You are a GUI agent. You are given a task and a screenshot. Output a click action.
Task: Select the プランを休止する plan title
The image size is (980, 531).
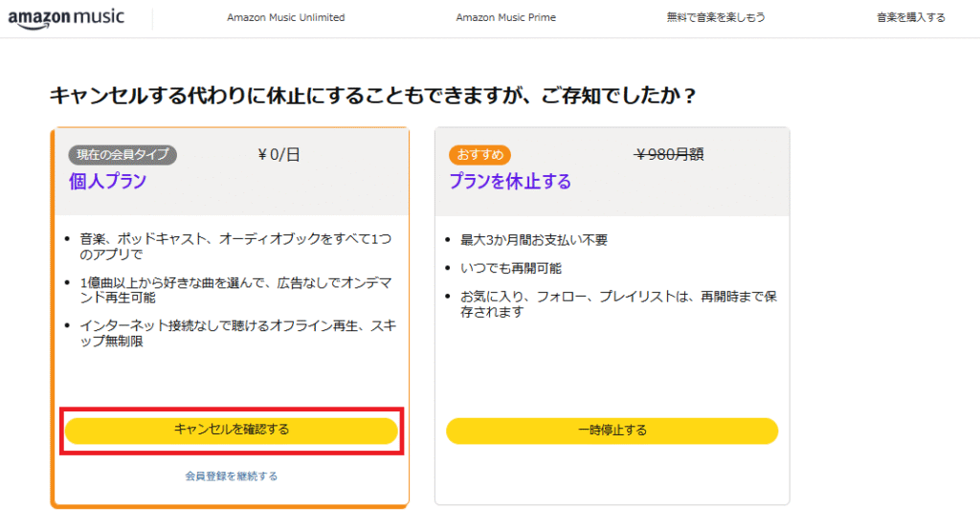[x=510, y=181]
